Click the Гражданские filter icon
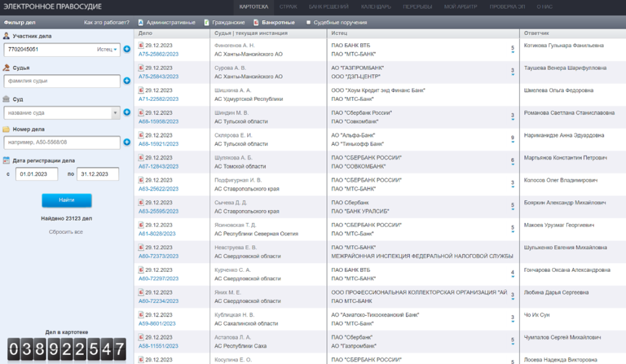Viewport: 626px width, 364px height. point(206,23)
